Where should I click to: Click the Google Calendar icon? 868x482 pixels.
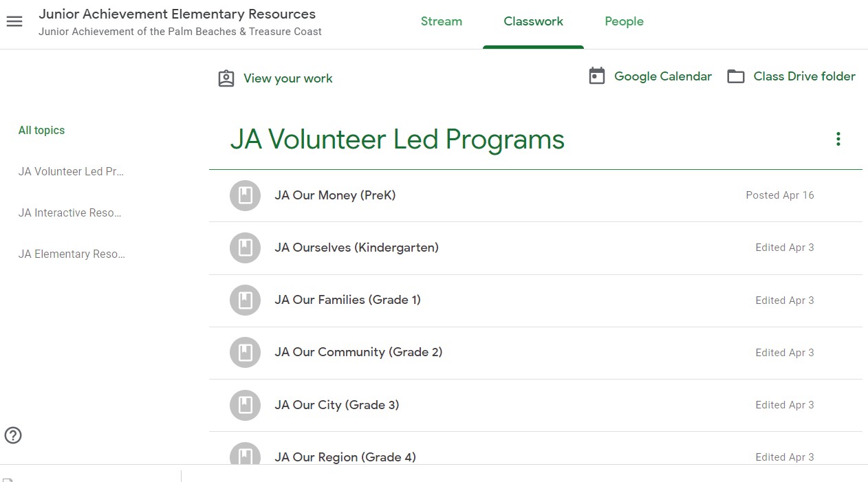[597, 76]
